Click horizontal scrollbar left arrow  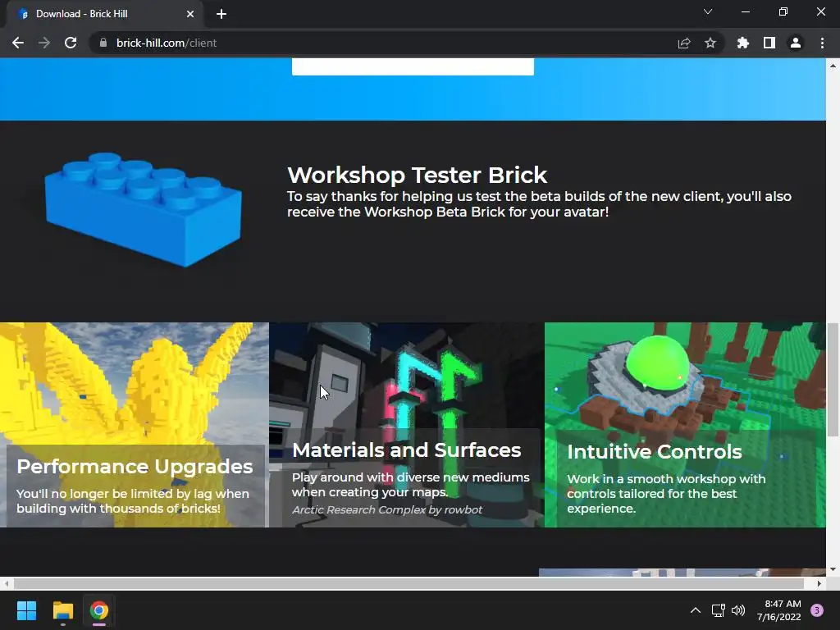pos(6,583)
